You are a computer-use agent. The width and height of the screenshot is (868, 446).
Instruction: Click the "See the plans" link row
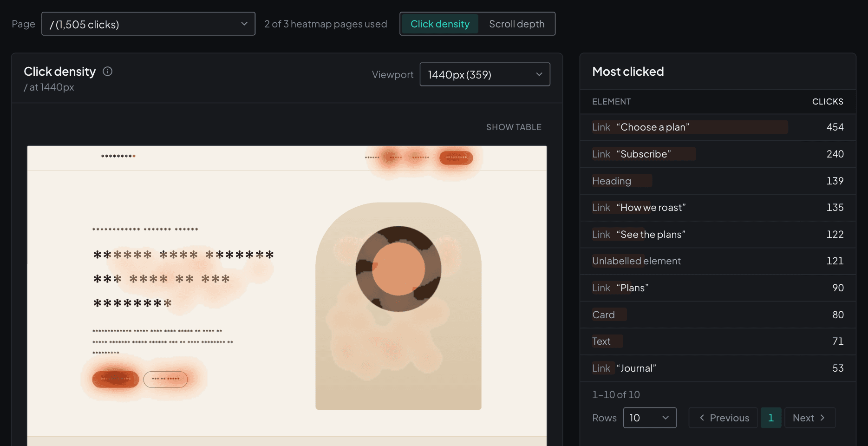click(x=718, y=235)
